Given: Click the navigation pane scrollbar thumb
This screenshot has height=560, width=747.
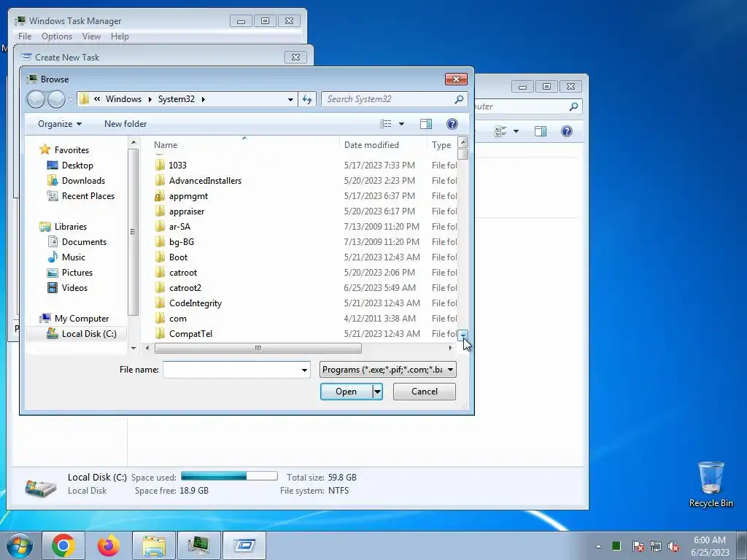Looking at the screenshot, I should point(133,232).
